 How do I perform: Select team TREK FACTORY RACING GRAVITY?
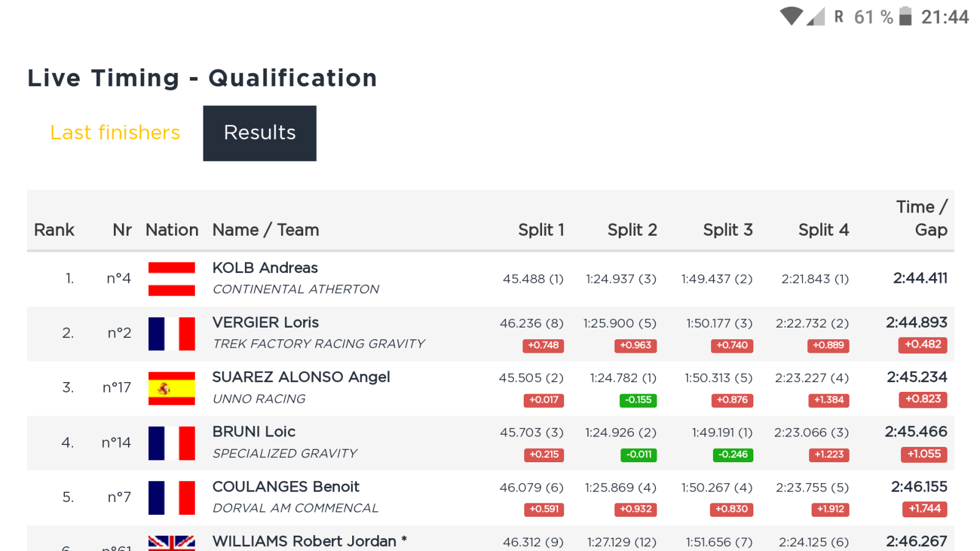318,344
